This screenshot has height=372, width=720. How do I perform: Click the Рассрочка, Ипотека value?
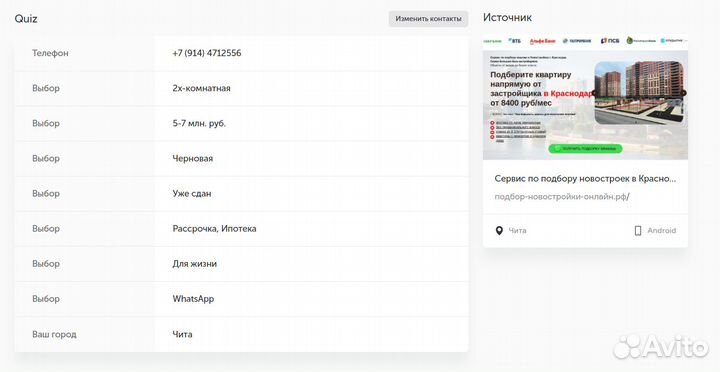214,229
